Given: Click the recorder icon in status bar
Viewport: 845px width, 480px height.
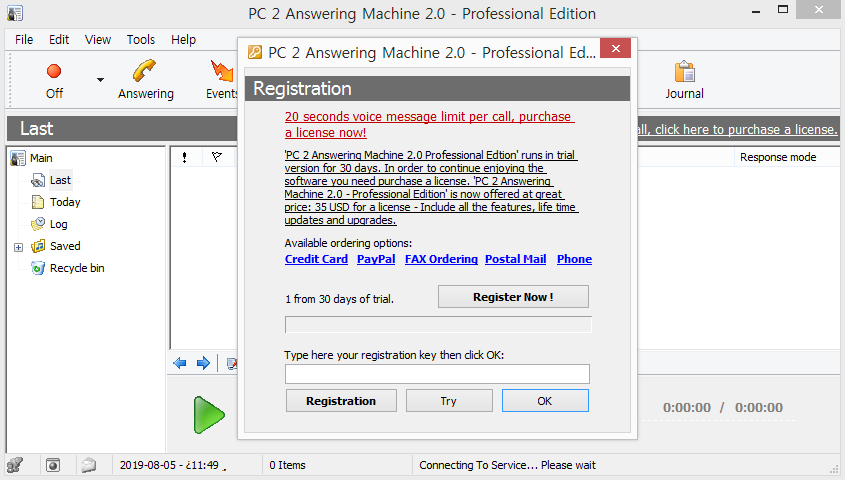Looking at the screenshot, I should 53,465.
